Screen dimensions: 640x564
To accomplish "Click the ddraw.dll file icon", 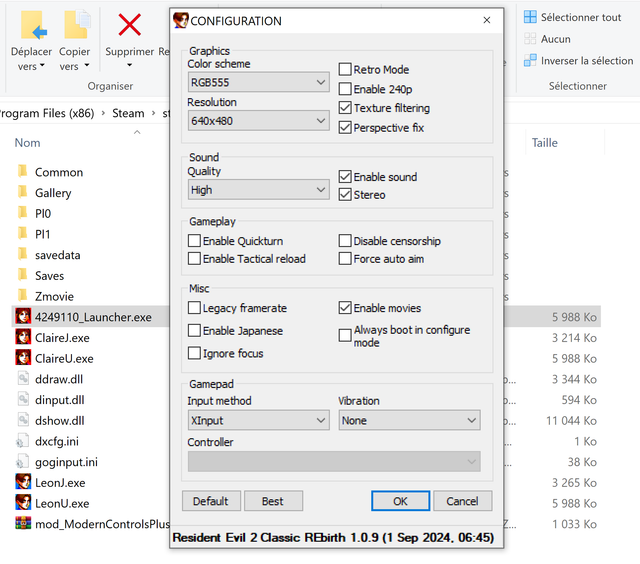I will coord(23,379).
